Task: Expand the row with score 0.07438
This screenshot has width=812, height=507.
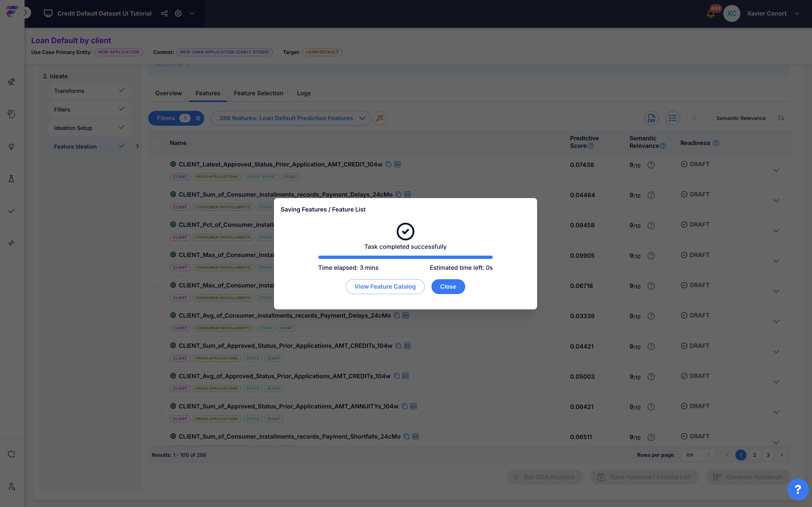Action: [776, 170]
